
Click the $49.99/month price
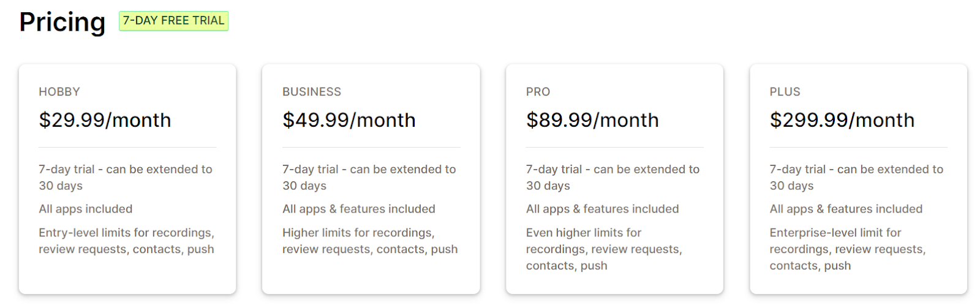[349, 120]
